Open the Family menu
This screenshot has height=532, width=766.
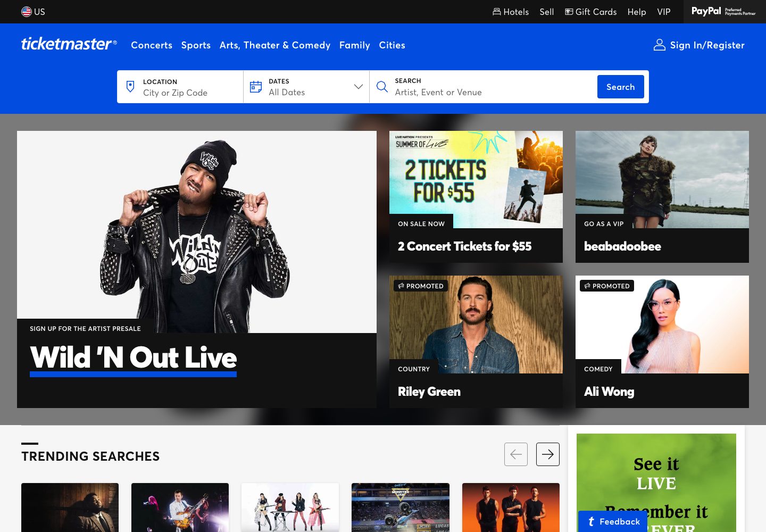click(355, 45)
